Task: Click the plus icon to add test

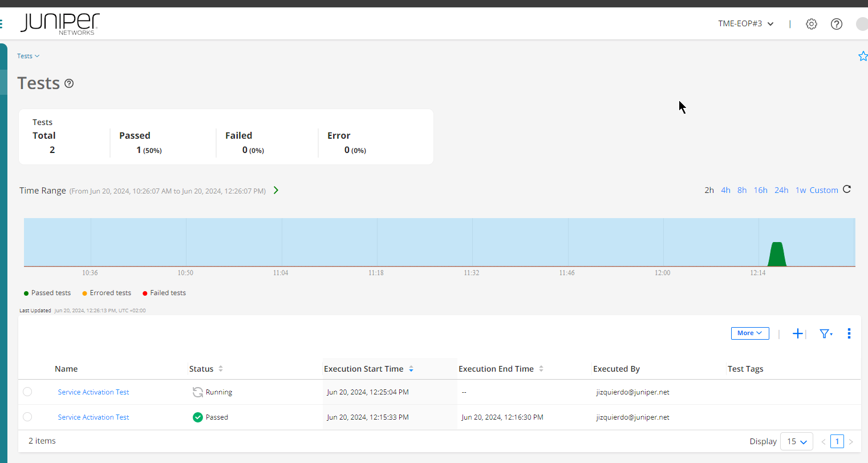Action: [x=798, y=333]
